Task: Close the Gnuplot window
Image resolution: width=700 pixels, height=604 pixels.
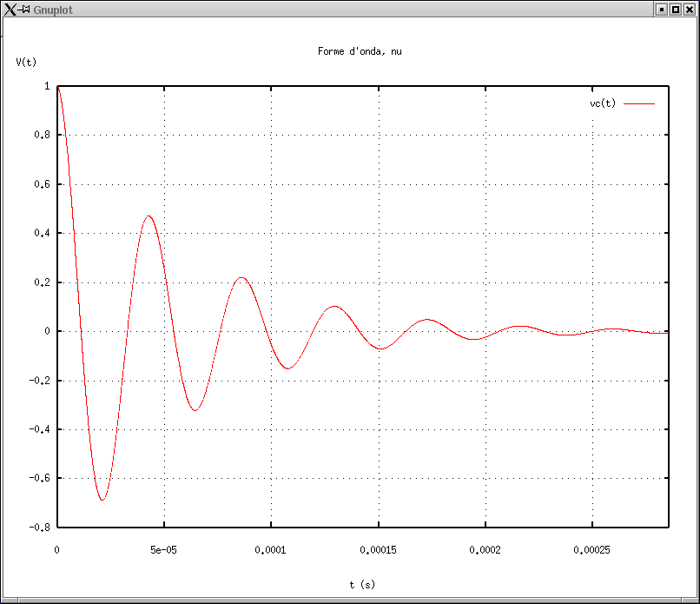Action: 690,9
